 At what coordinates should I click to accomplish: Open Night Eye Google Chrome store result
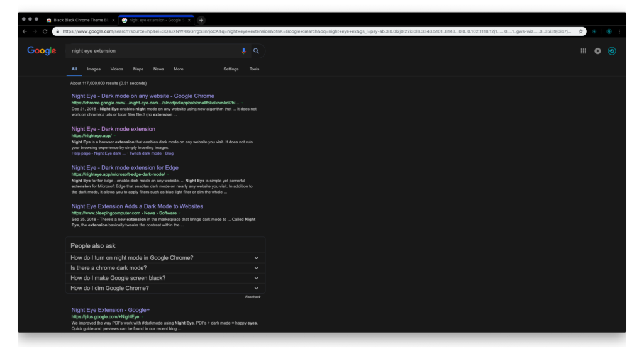[143, 96]
